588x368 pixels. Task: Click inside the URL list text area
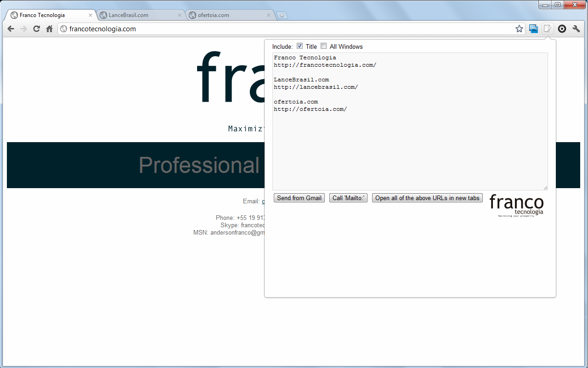point(410,147)
